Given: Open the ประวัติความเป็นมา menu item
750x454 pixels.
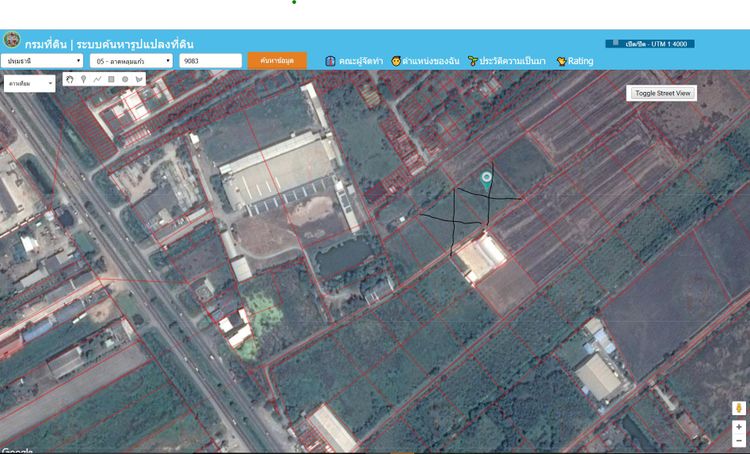Looking at the screenshot, I should [506, 61].
